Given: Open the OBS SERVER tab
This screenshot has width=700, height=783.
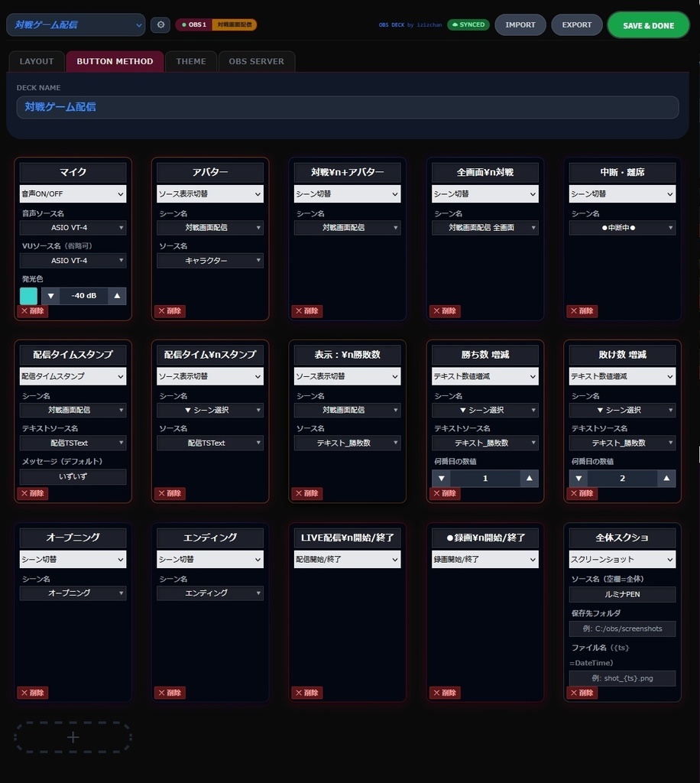Looking at the screenshot, I should coord(257,61).
